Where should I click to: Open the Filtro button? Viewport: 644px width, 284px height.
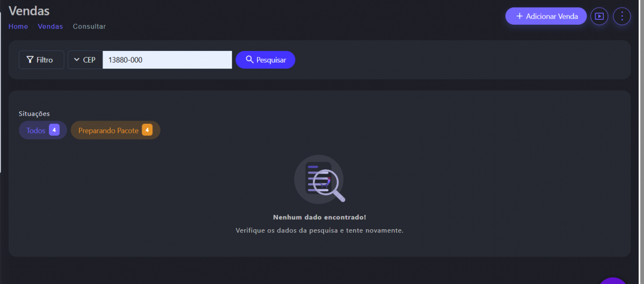coord(41,60)
